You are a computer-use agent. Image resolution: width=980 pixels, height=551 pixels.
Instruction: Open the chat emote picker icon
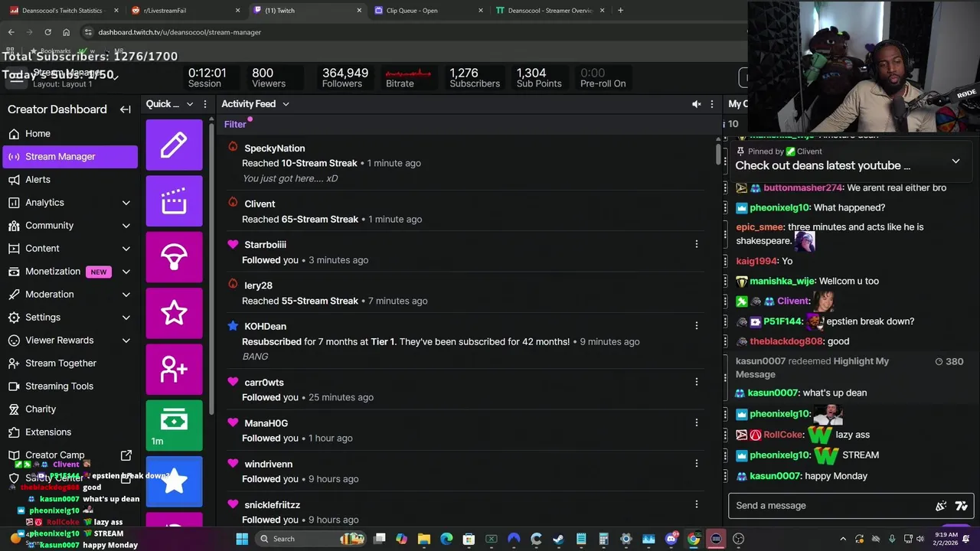962,506
